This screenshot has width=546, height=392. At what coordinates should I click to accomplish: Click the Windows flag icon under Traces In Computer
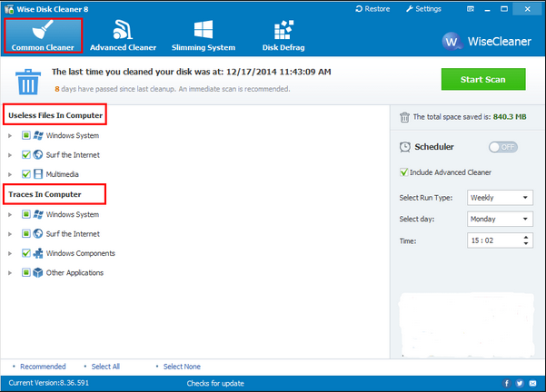[x=38, y=214]
